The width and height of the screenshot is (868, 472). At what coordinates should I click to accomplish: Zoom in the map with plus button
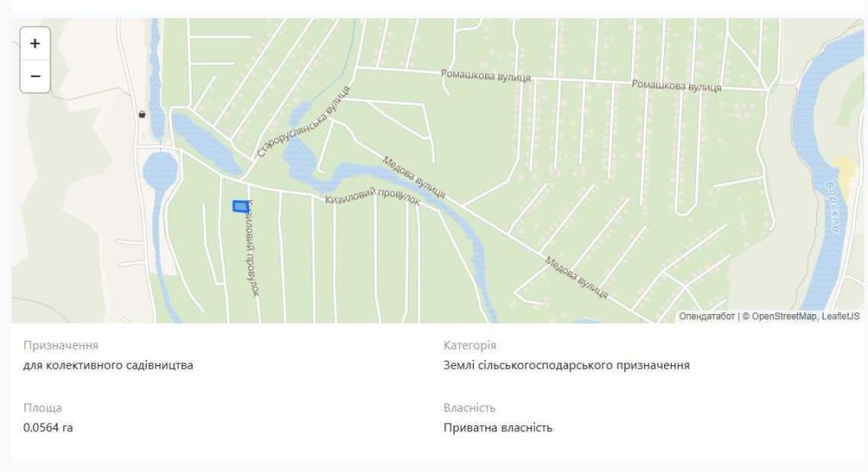coord(35,43)
